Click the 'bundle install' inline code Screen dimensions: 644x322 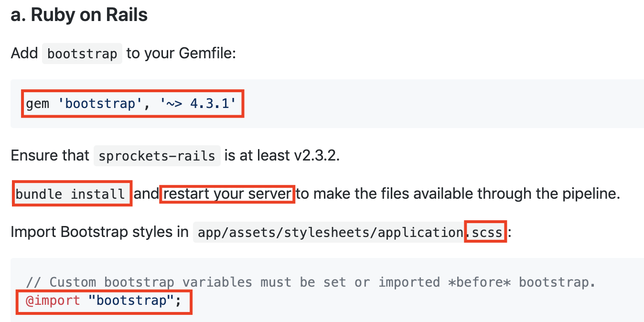pyautogui.click(x=70, y=194)
